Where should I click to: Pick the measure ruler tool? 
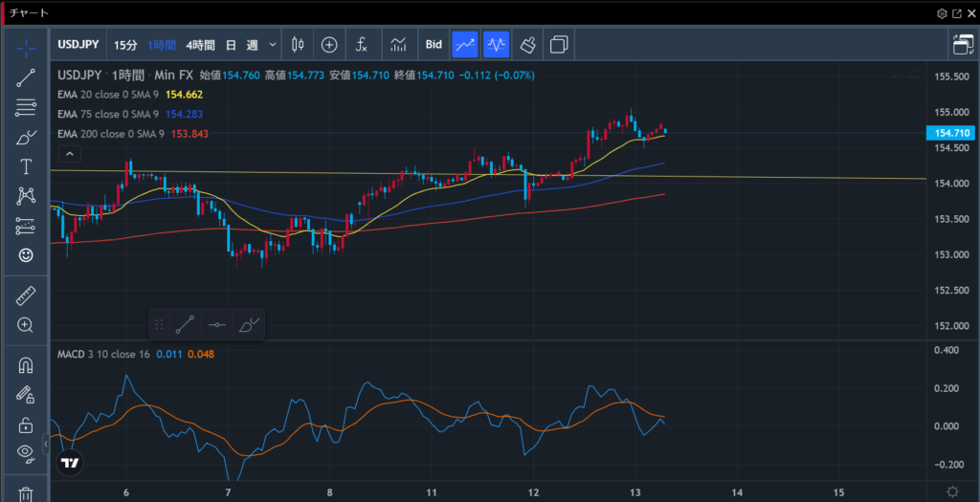click(x=26, y=296)
